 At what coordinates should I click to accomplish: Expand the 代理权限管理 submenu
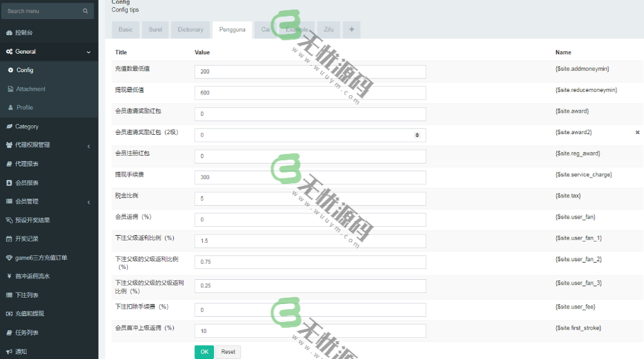pos(88,146)
